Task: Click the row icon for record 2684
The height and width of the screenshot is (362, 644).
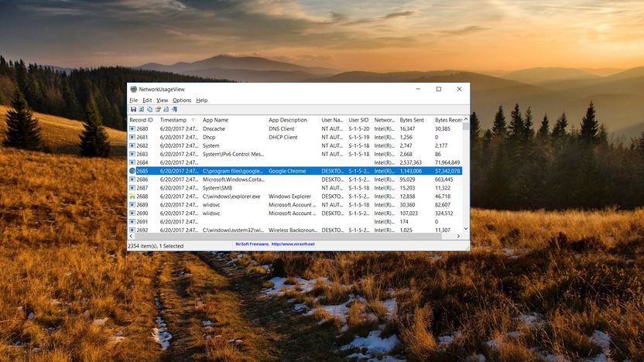Action: (132, 162)
